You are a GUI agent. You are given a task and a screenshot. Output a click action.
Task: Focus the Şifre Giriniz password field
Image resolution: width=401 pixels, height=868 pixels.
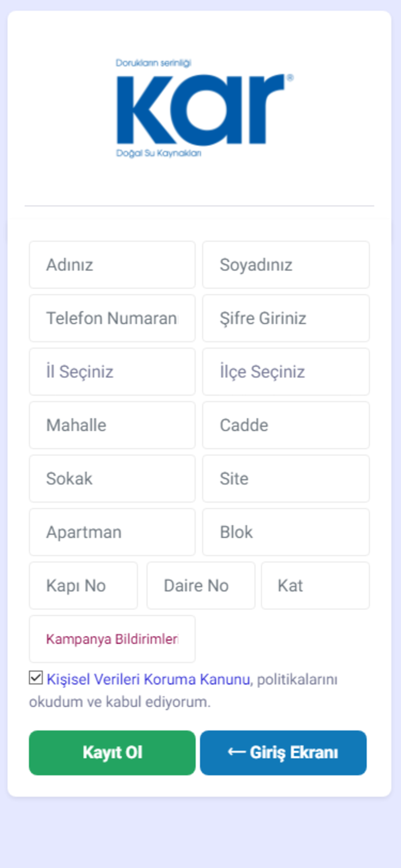[x=286, y=319]
